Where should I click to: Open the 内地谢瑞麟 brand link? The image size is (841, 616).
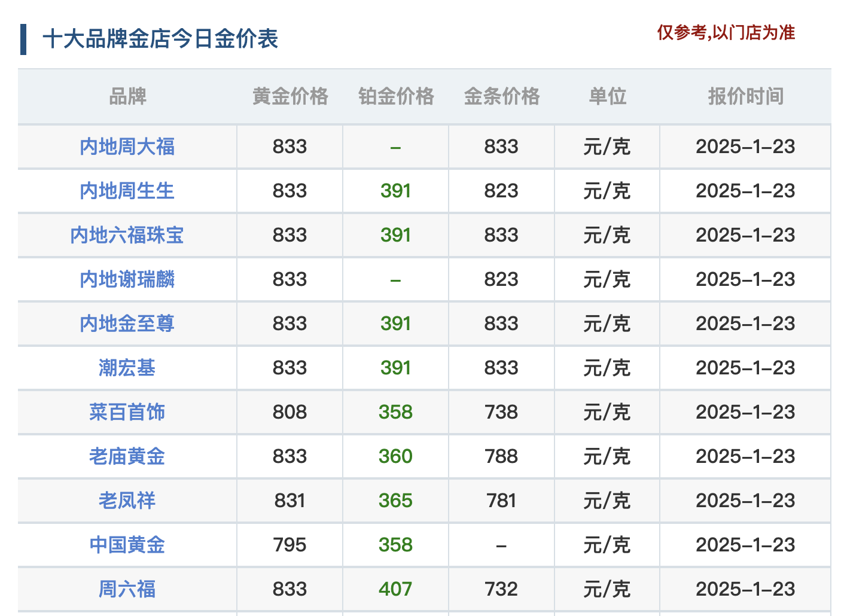[127, 279]
